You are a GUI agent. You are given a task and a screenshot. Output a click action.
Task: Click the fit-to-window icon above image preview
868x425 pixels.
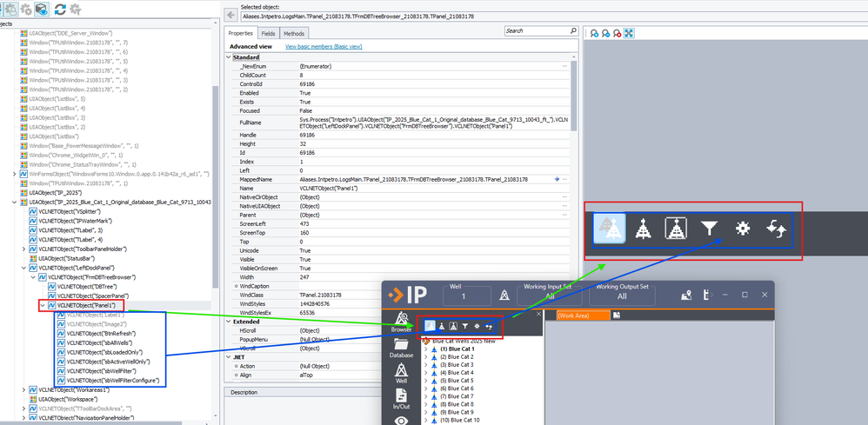pos(629,33)
